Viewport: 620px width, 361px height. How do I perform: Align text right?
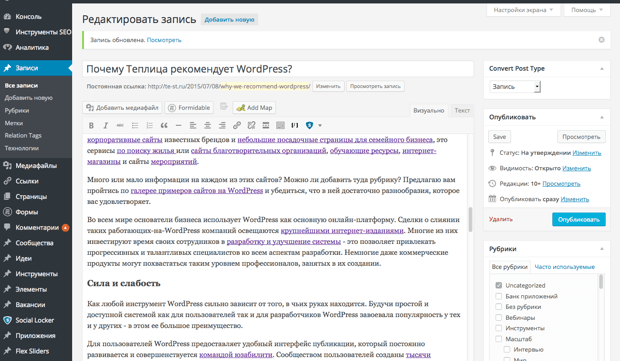point(222,125)
